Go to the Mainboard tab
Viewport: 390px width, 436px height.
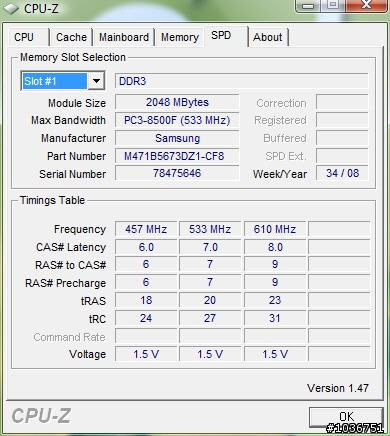click(124, 37)
